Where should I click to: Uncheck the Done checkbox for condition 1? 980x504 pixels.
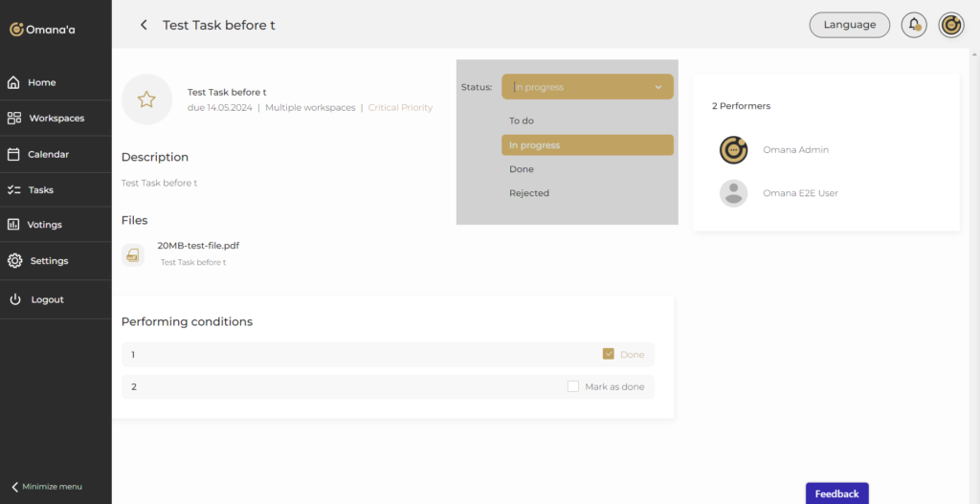[x=609, y=354]
